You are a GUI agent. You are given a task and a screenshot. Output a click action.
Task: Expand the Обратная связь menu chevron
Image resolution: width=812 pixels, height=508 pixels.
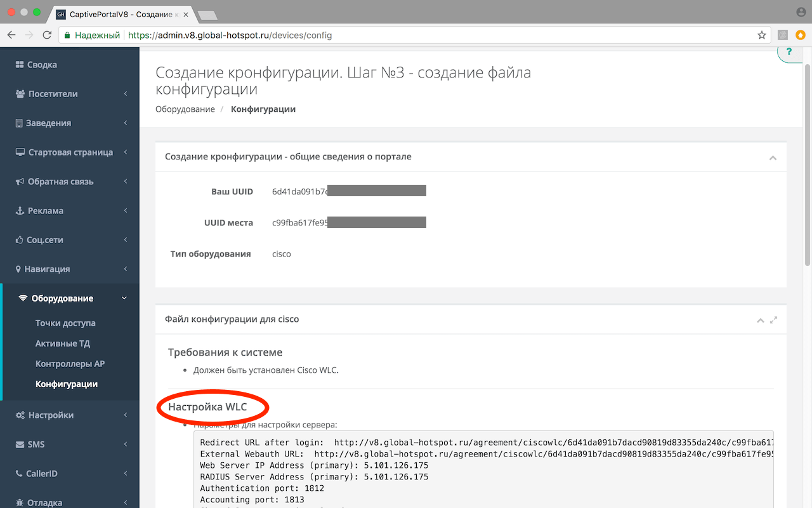126,182
